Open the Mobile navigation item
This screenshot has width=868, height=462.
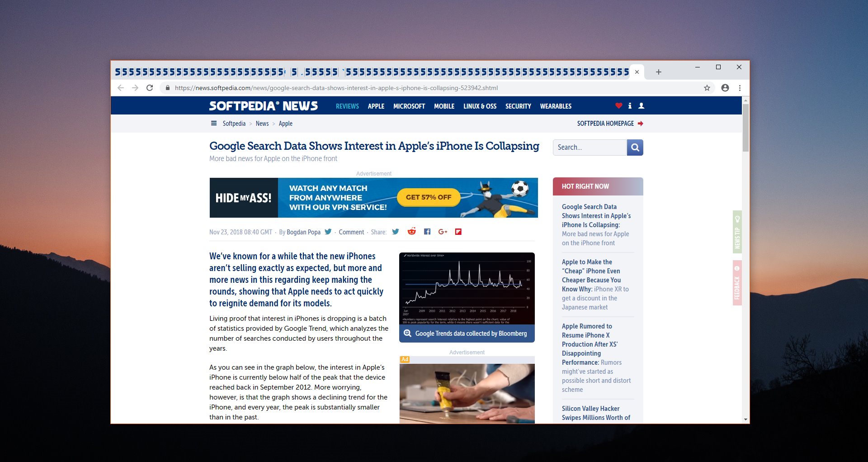[444, 106]
